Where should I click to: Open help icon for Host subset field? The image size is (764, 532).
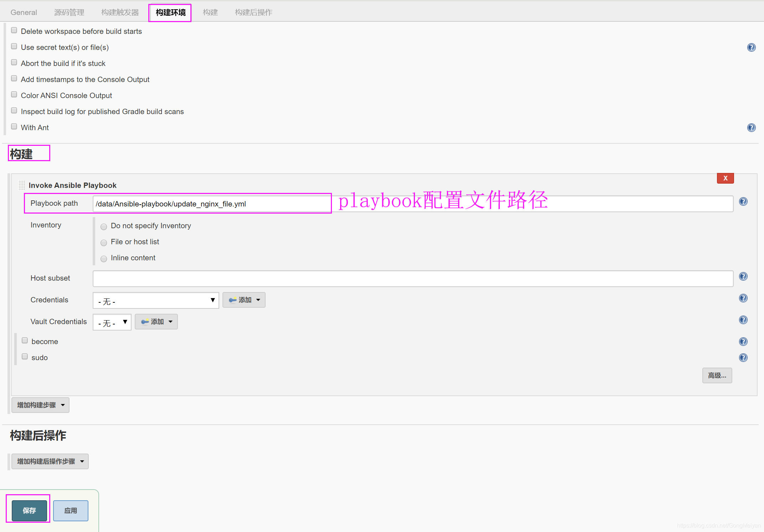pos(743,276)
